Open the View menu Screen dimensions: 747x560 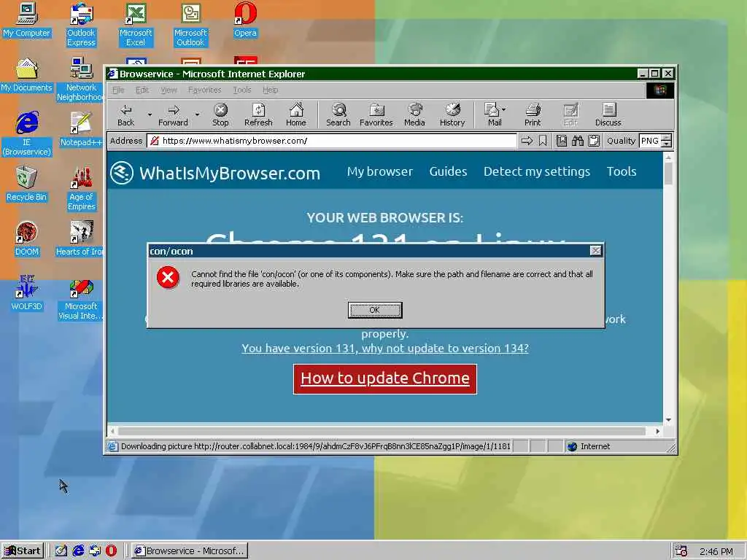(169, 90)
